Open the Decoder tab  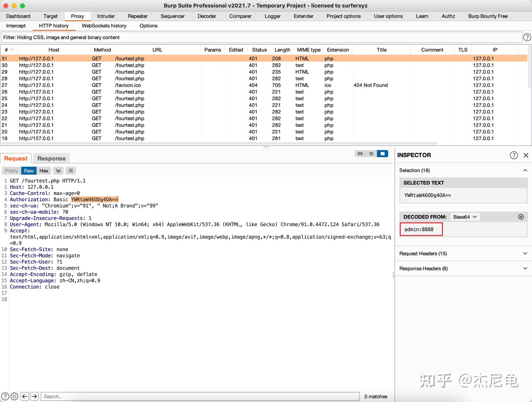pyautogui.click(x=207, y=16)
